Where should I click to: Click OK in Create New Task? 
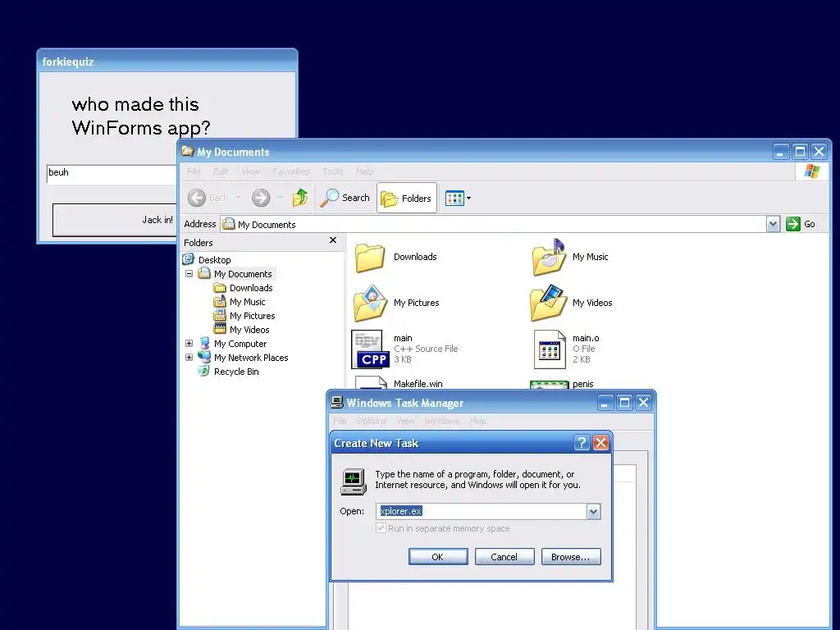(x=438, y=557)
